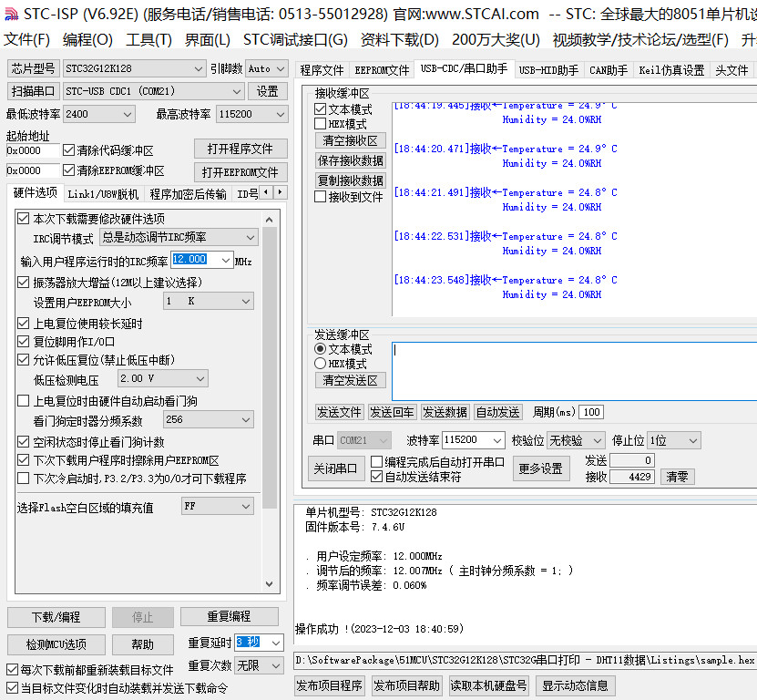Toggle 自动发送结束符 checkbox
Screen dimensions: 757x700
(376, 477)
